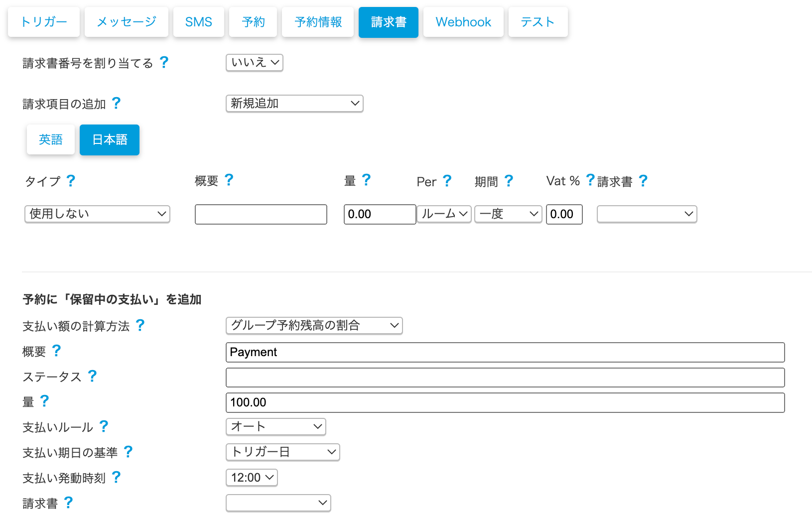Screen dimensions: 812x515
Task: Select the 日本語 language button
Action: tap(110, 140)
